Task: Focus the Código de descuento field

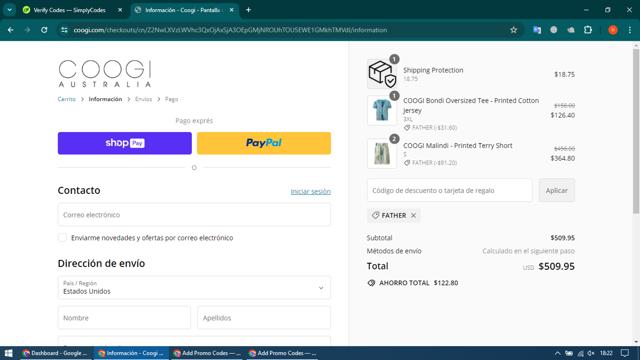Action: tap(449, 190)
